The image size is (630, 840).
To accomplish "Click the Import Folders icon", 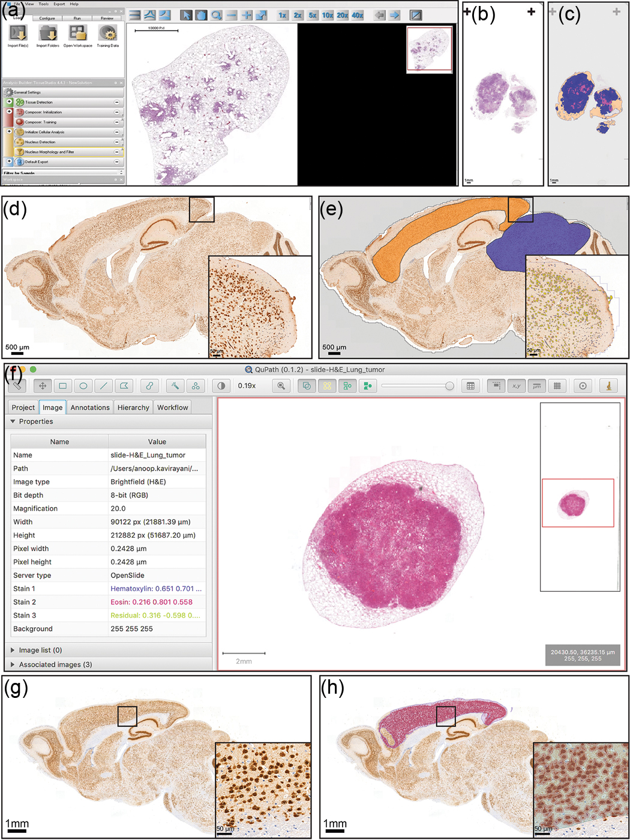I will coord(48,33).
